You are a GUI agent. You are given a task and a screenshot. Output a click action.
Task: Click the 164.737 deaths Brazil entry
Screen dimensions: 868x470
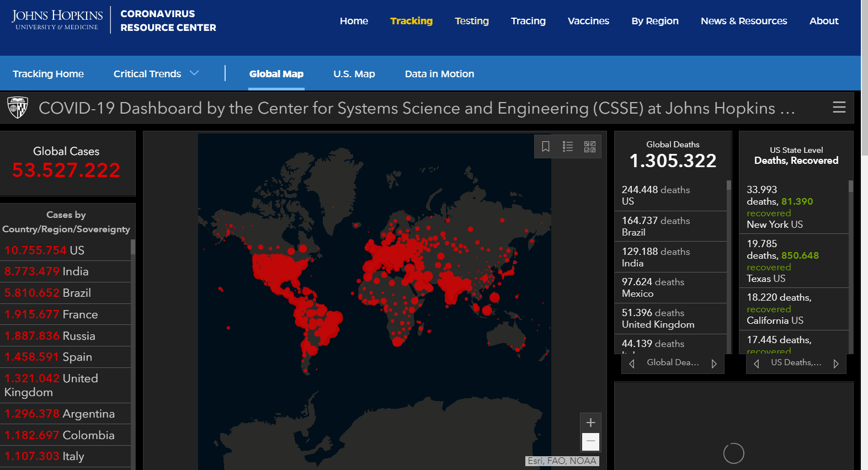(x=670, y=226)
